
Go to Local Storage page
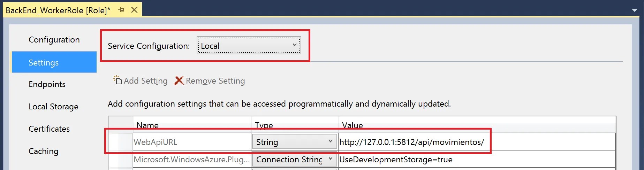pyautogui.click(x=53, y=107)
